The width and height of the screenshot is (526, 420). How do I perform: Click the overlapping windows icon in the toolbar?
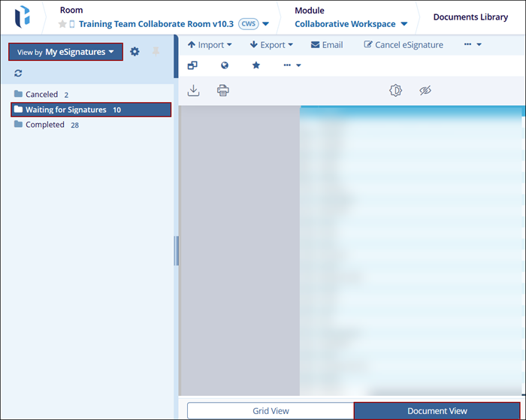[x=192, y=65]
